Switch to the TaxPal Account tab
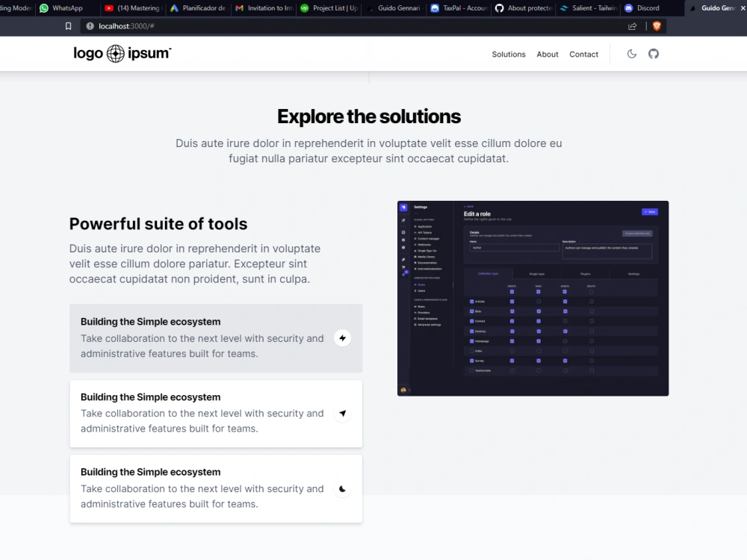The height and width of the screenshot is (560, 747). tap(459, 8)
